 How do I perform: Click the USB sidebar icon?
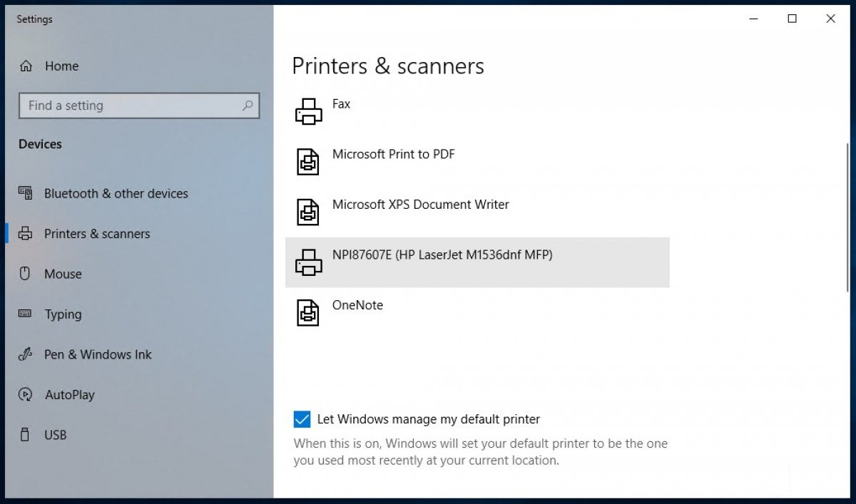tap(26, 435)
